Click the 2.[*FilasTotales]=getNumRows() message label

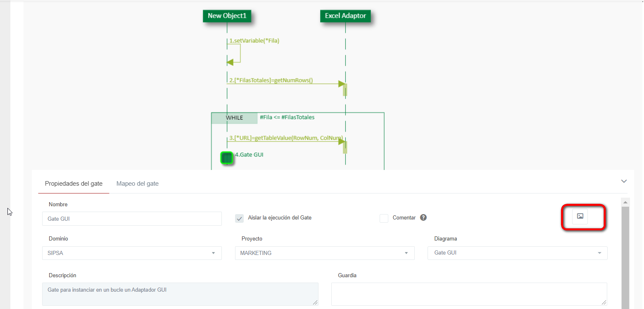coord(271,80)
